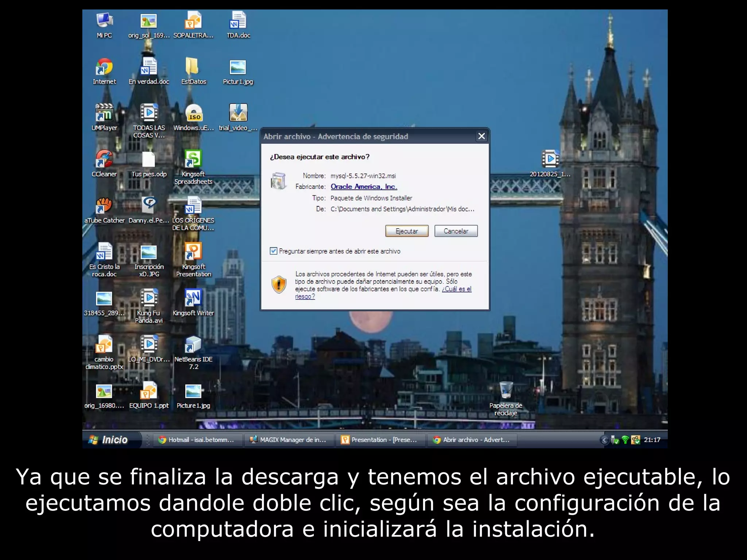Switch to Abrir archivo taskbar button

[473, 440]
